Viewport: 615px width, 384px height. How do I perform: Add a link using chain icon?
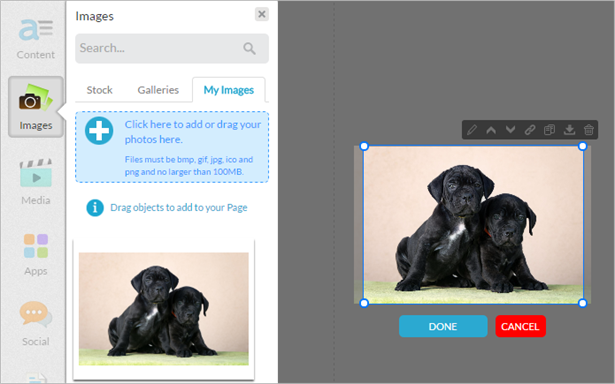[x=530, y=129]
